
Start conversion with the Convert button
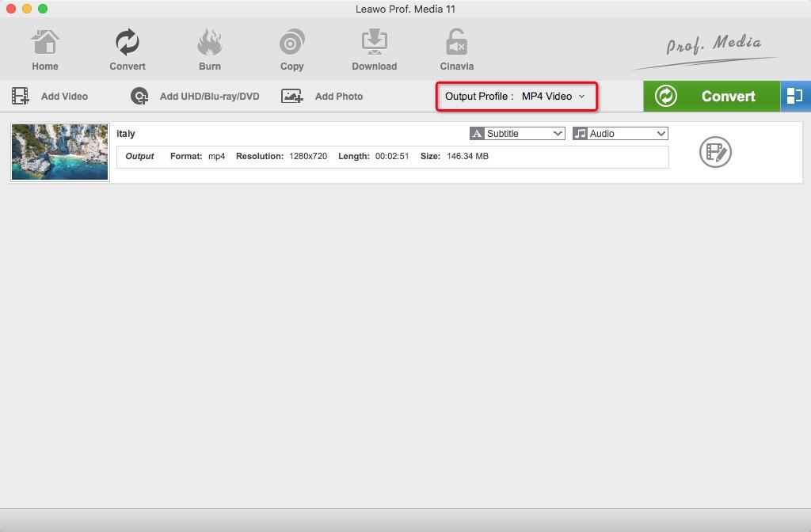coord(710,96)
